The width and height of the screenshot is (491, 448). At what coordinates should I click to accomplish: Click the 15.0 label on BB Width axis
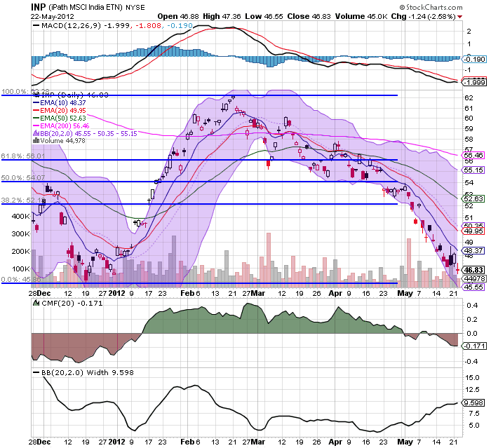(472, 378)
